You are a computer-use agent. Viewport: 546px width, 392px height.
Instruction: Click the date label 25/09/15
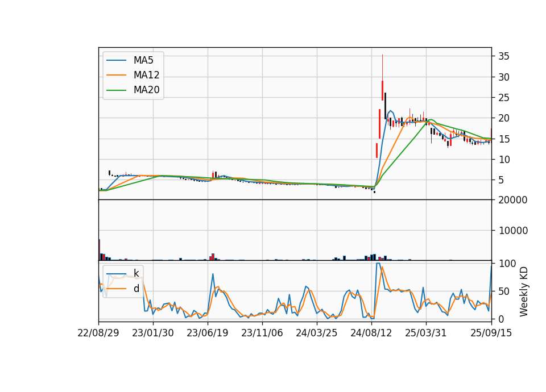point(491,333)
